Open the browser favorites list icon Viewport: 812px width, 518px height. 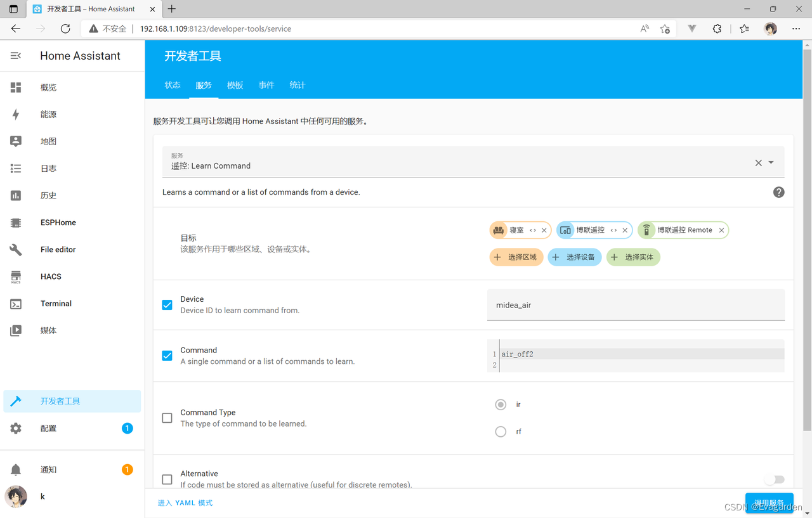(x=744, y=29)
